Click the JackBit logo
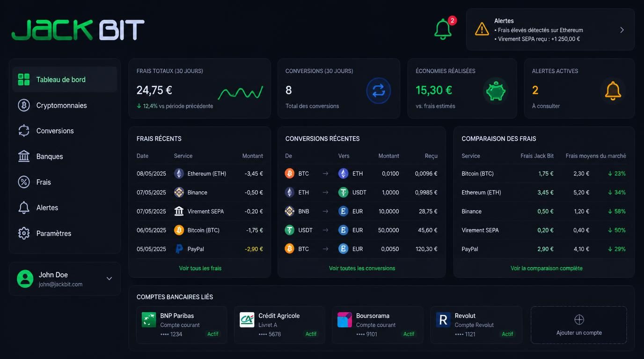Image resolution: width=644 pixels, height=359 pixels. pyautogui.click(x=78, y=29)
